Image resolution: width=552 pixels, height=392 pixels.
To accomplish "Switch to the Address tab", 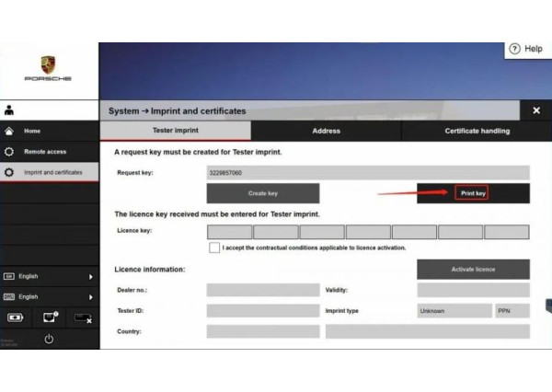I will [x=326, y=131].
